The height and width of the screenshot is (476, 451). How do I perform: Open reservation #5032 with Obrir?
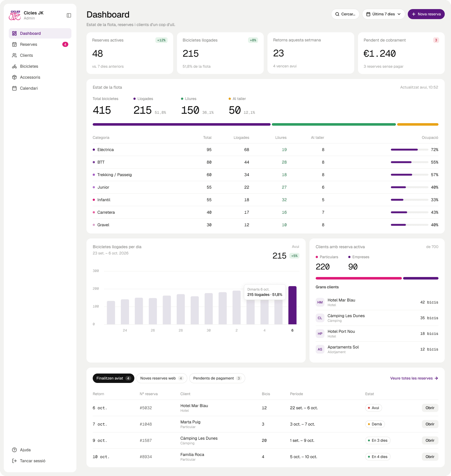pos(430,408)
